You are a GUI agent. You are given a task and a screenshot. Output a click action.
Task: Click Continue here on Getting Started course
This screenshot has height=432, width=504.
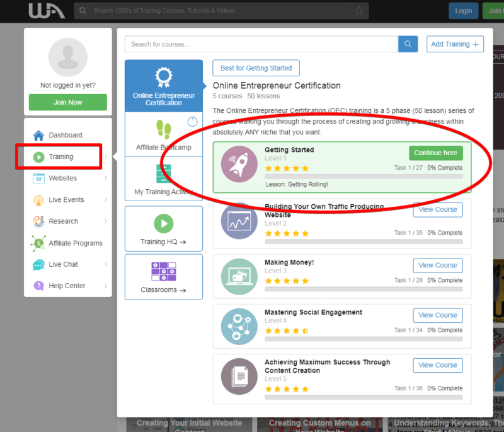(436, 153)
